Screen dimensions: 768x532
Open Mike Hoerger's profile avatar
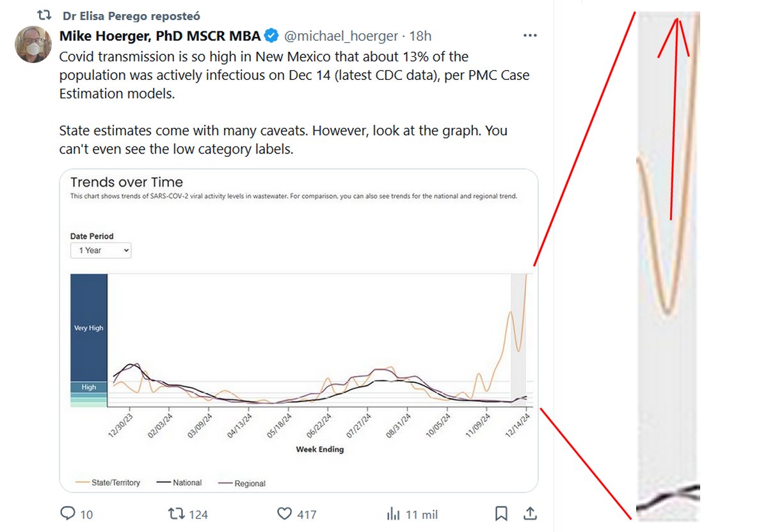pos(33,45)
